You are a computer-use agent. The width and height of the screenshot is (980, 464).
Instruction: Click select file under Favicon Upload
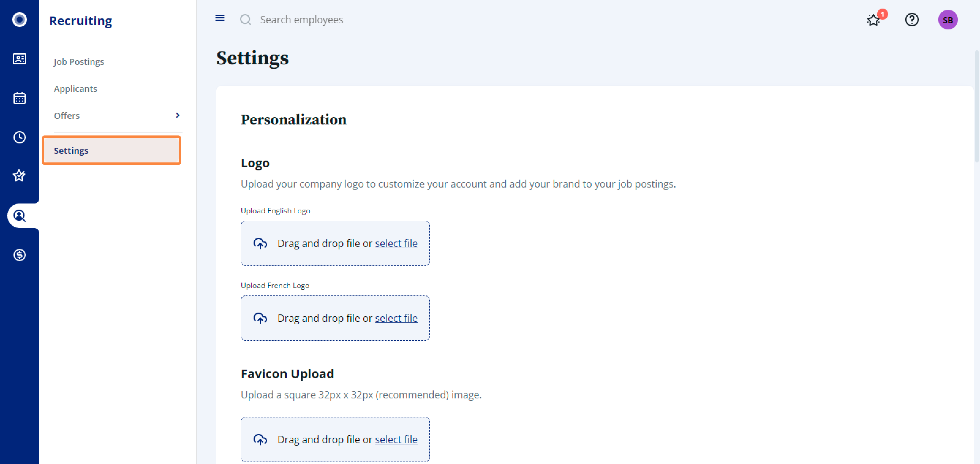pyautogui.click(x=396, y=439)
